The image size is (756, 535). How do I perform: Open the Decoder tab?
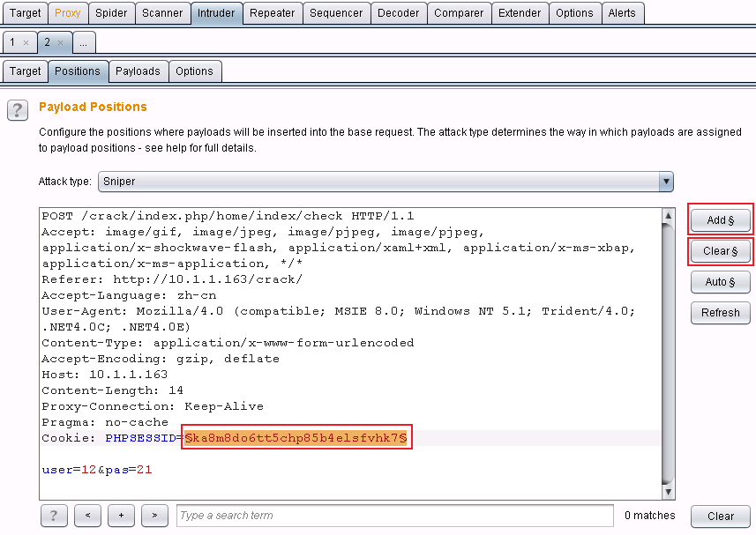click(398, 13)
